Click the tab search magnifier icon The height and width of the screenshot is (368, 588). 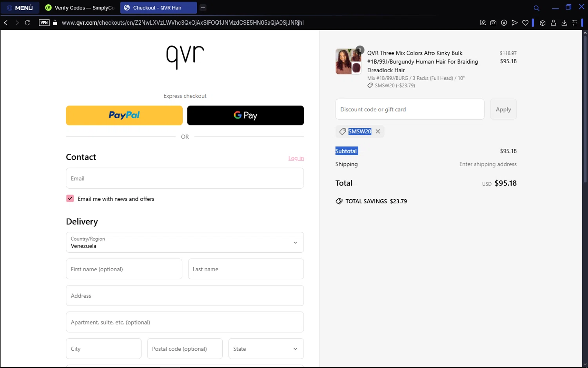(x=536, y=8)
